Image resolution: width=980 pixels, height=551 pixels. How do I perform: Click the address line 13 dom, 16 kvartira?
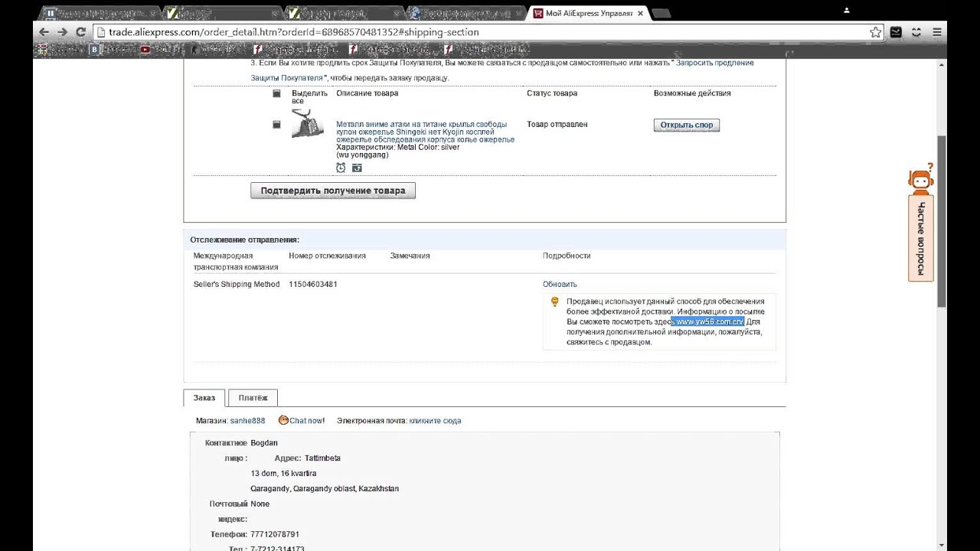(x=283, y=474)
